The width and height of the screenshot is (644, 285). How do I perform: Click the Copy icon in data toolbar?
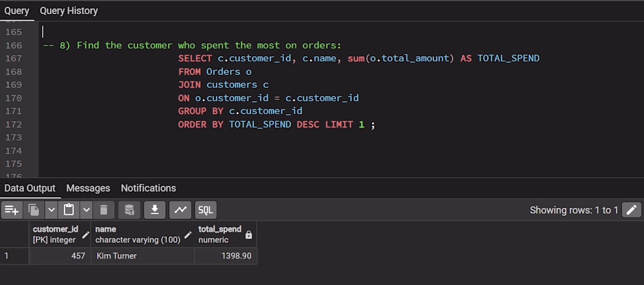click(x=34, y=210)
